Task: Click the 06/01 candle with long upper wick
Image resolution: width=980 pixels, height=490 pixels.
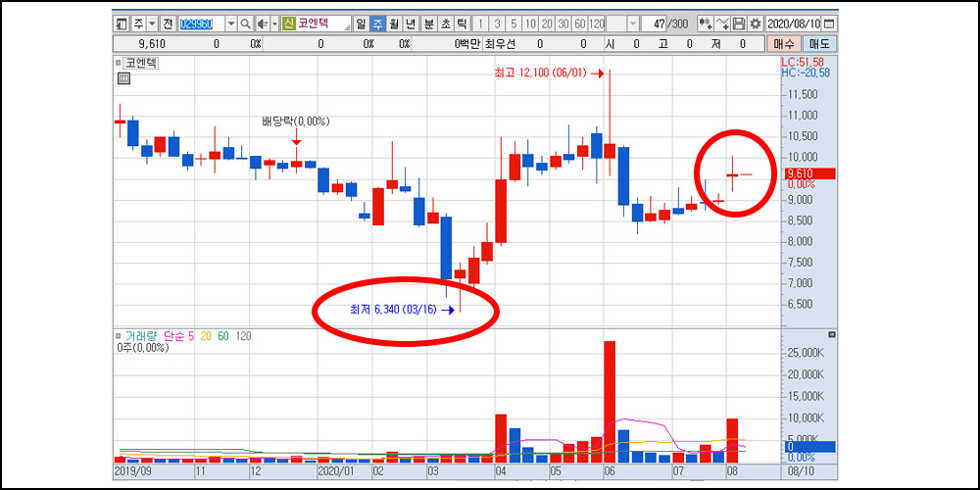Action: [610, 150]
